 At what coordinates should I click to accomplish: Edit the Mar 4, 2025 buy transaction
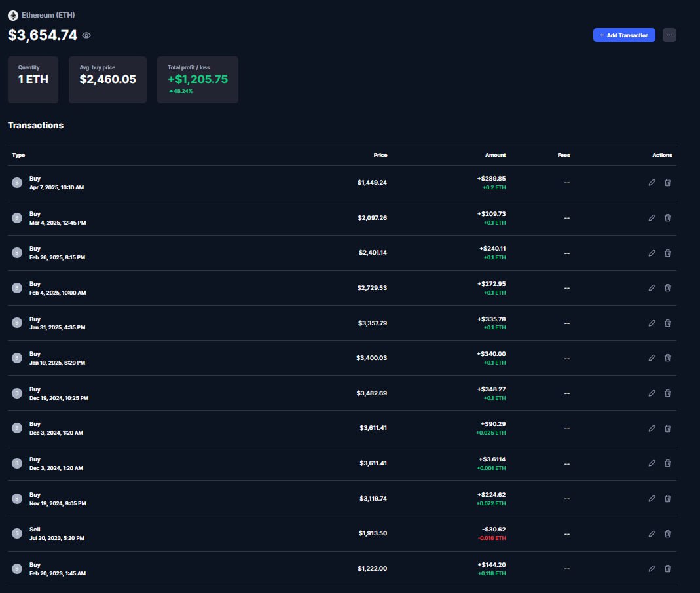click(652, 218)
